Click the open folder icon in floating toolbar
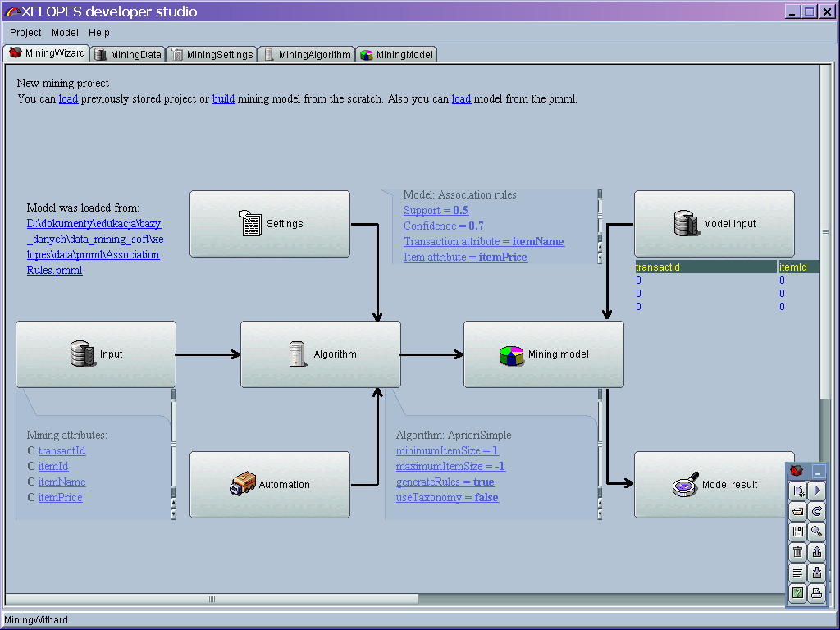This screenshot has width=840, height=630. (x=798, y=511)
